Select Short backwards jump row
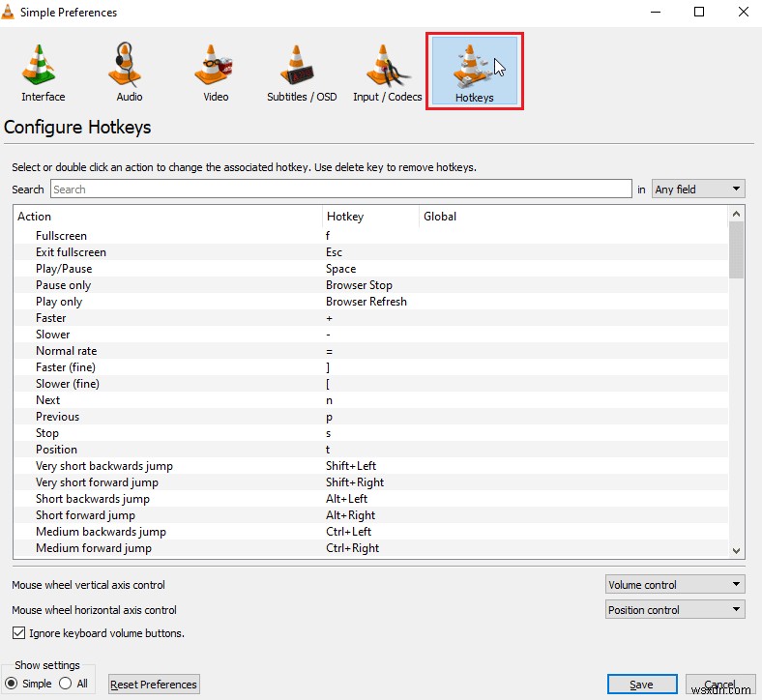 [371, 499]
